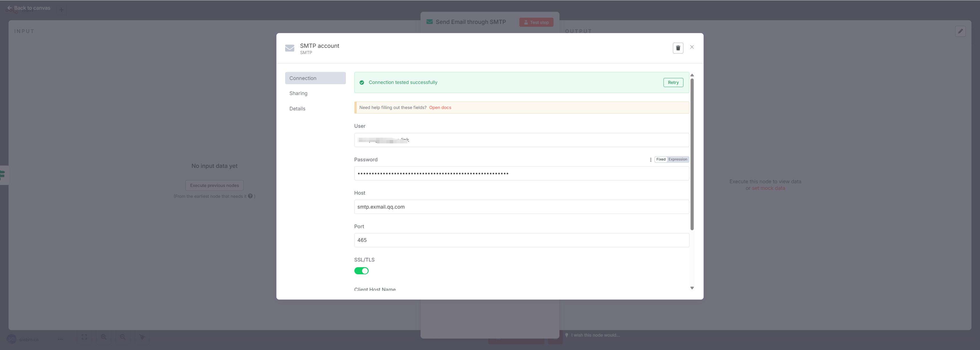The image size is (980, 350).
Task: Click the SMTP envelope icon in dialog header
Action: click(x=289, y=48)
